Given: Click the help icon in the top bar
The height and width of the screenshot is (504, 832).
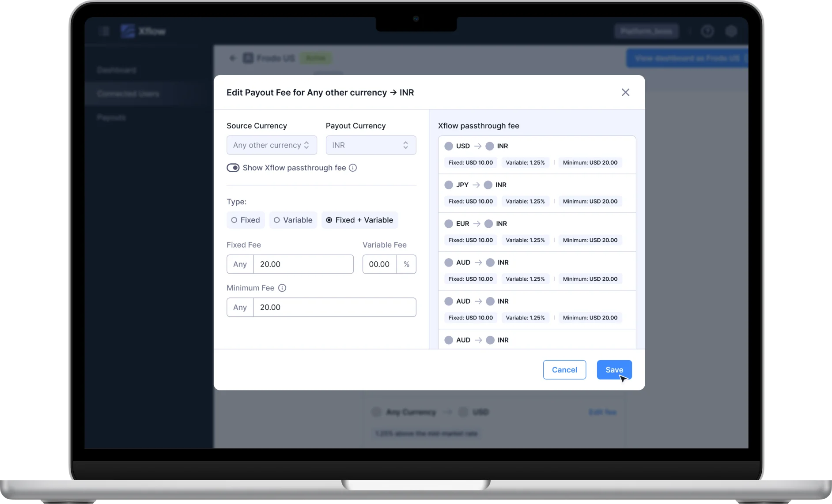Looking at the screenshot, I should (x=707, y=31).
